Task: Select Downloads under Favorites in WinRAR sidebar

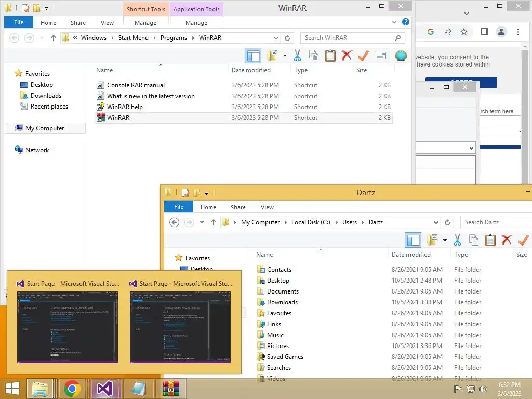Action: (x=46, y=96)
